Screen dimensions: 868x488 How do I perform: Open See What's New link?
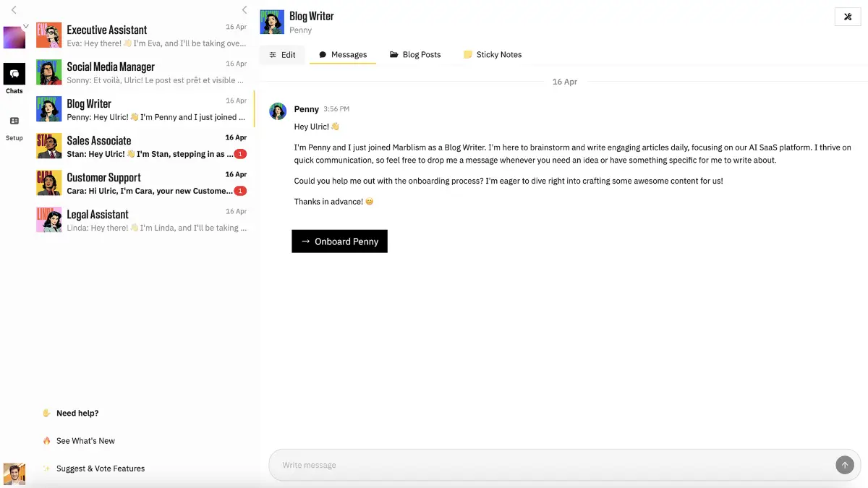pyautogui.click(x=85, y=440)
